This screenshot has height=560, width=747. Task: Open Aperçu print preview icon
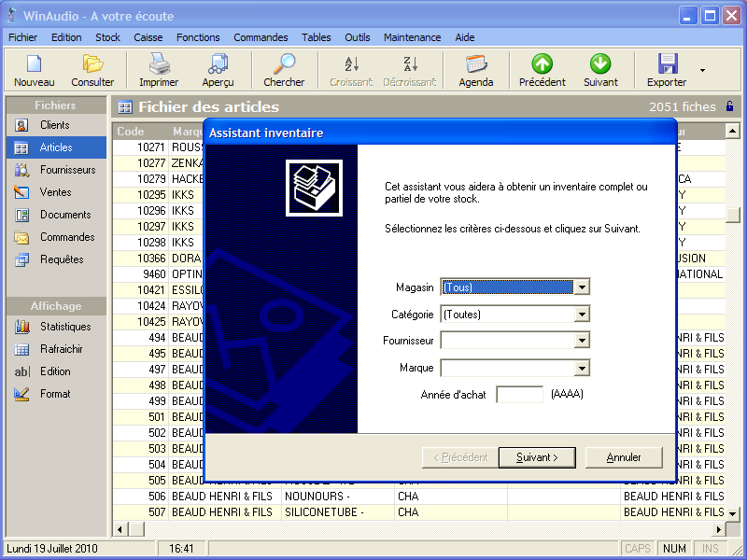[x=218, y=64]
